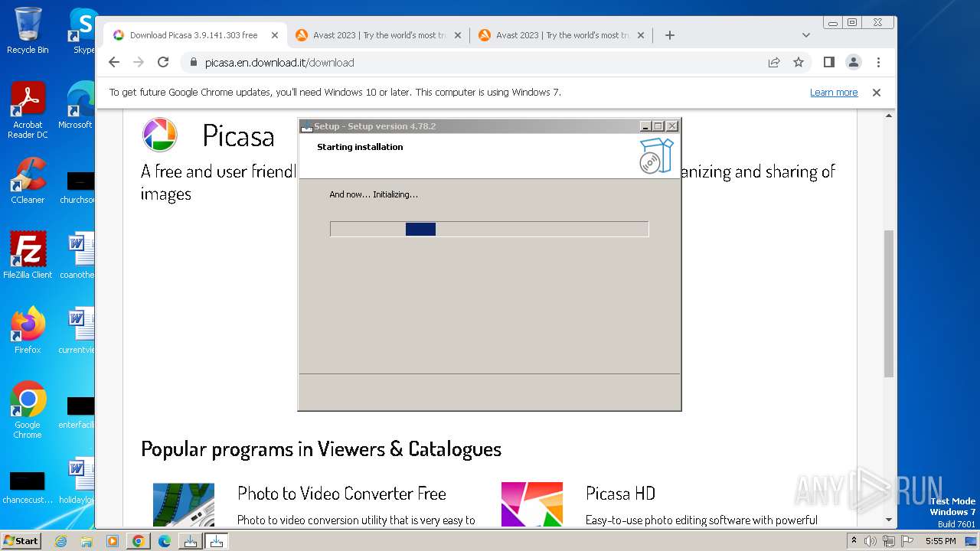Click the Setup progress bar
The height and width of the screenshot is (551, 980).
coord(489,229)
